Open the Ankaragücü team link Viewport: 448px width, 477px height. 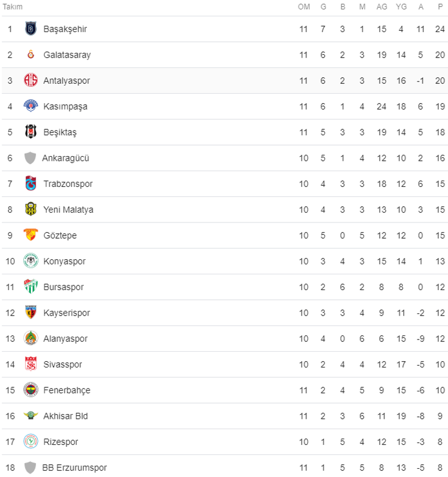pos(65,158)
